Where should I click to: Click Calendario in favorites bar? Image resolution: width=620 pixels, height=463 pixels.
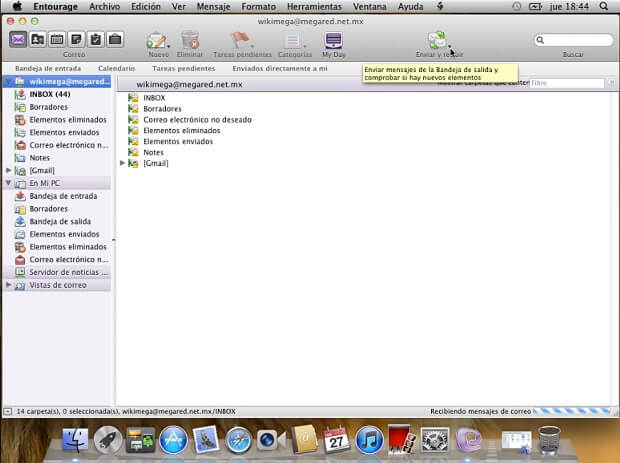click(117, 68)
